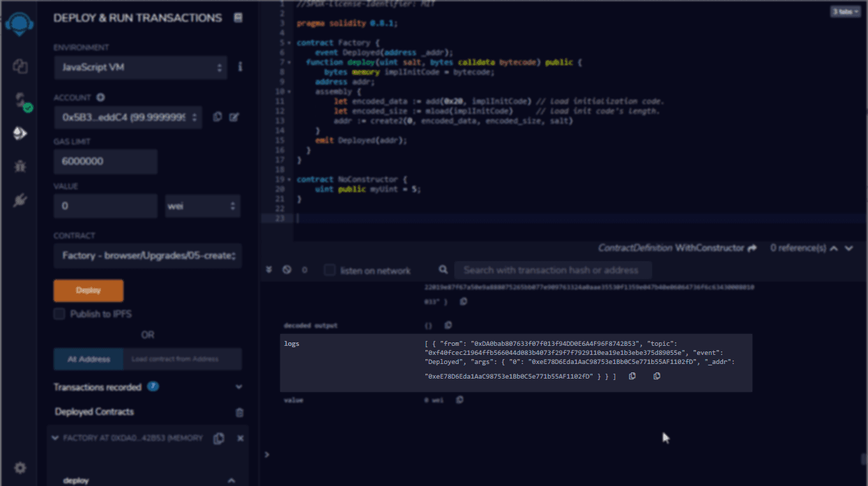Screen dimensions: 868x486
Task: Click the 'value' row label
Action: pos(294,400)
